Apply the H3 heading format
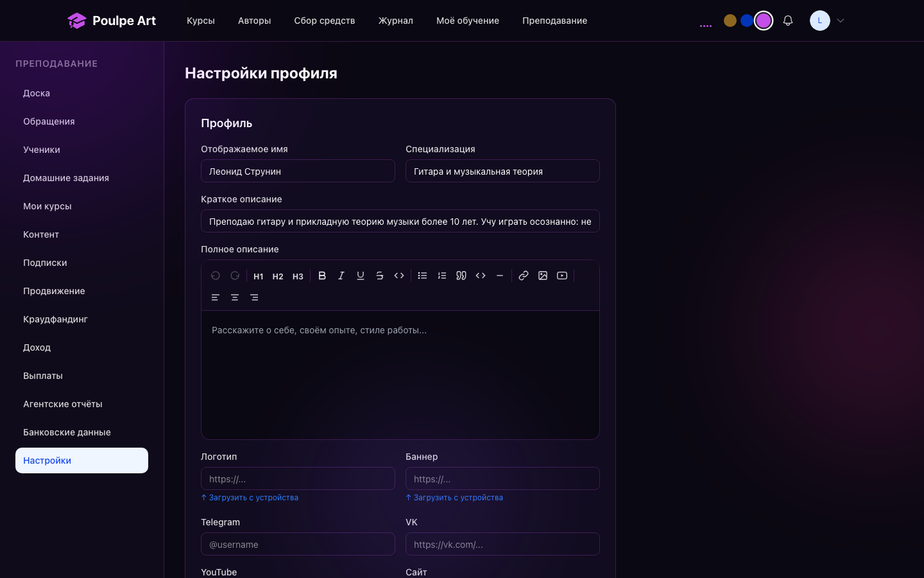 298,276
